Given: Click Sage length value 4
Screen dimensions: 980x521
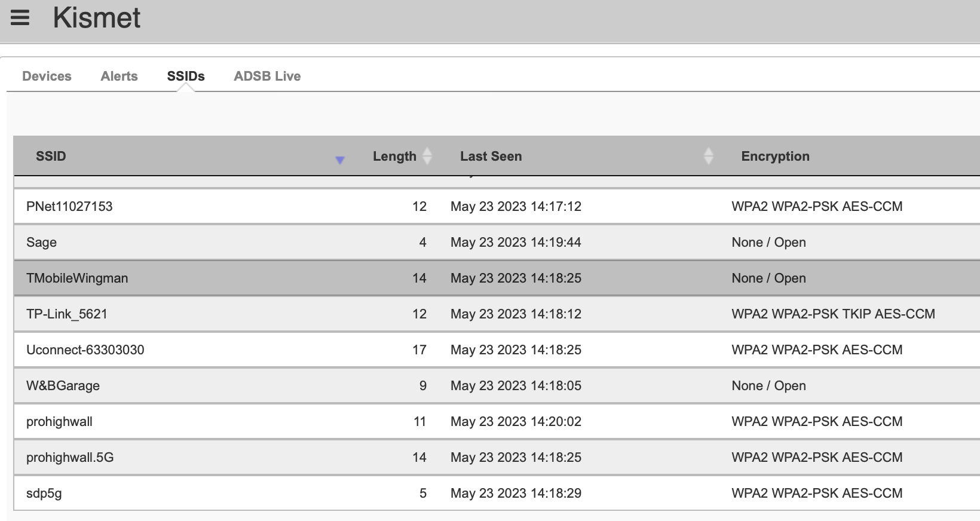Looking at the screenshot, I should point(423,242).
